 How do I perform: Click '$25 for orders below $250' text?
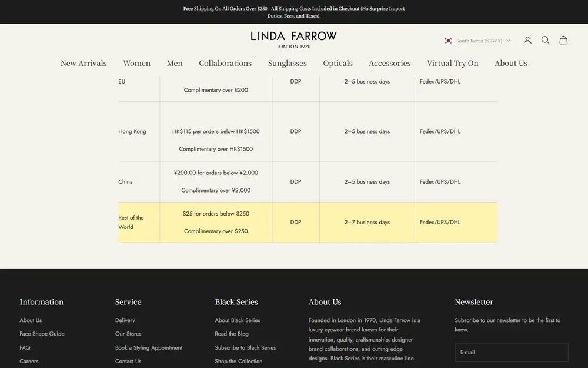[x=216, y=214]
